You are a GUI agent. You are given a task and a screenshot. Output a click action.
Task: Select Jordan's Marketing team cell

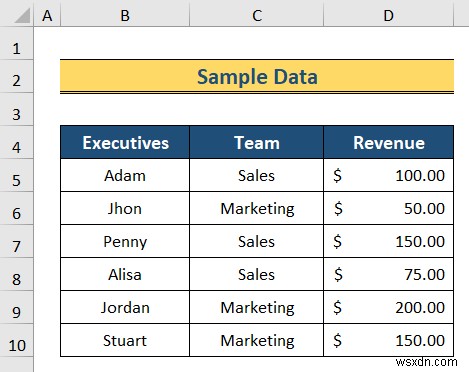pos(256,307)
